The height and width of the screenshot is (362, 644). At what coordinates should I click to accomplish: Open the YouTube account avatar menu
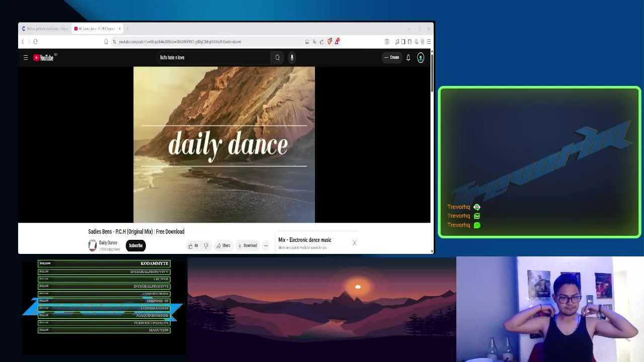click(421, 58)
